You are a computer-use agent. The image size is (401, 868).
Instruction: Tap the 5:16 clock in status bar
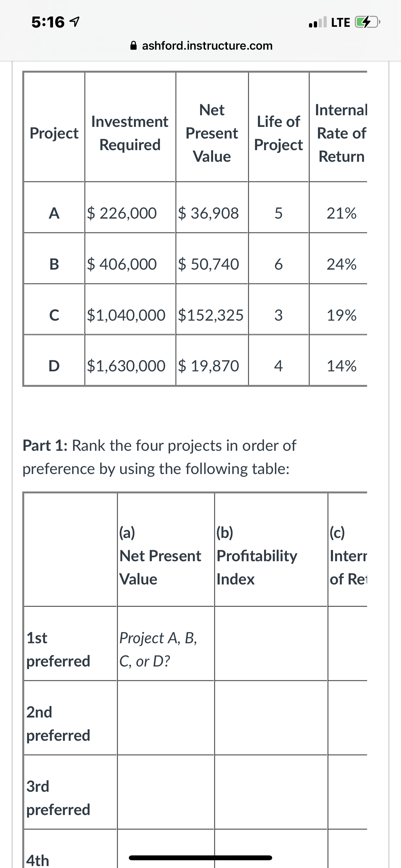tap(48, 22)
